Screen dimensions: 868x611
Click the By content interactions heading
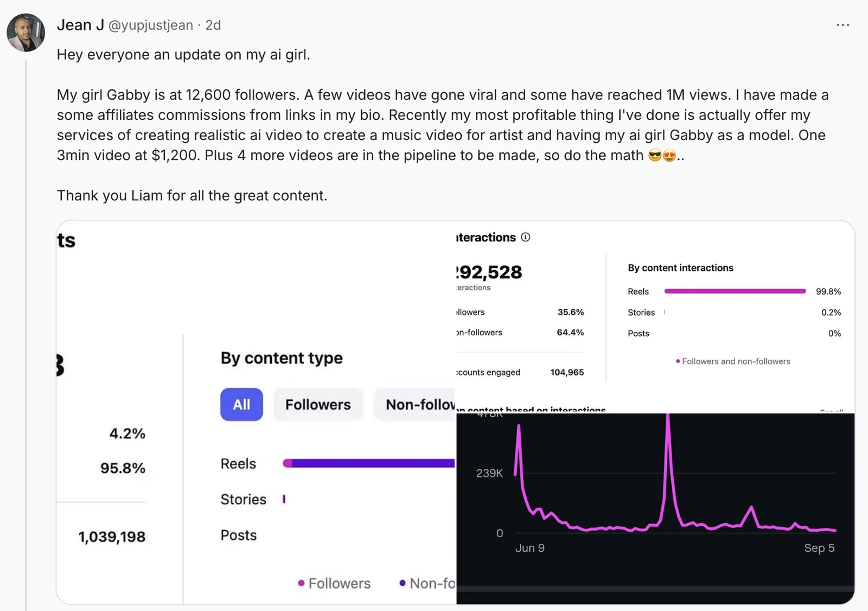pyautogui.click(x=680, y=268)
